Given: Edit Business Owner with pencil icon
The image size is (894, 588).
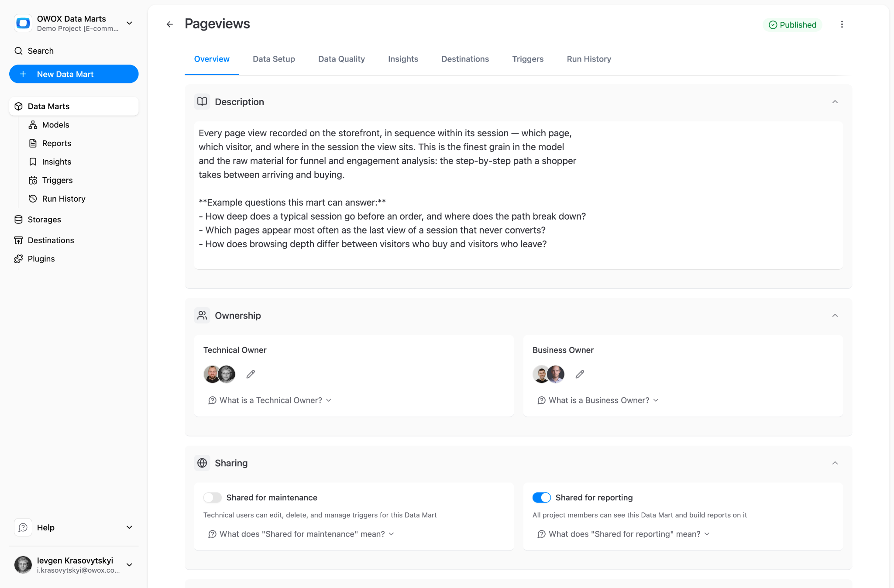Looking at the screenshot, I should (x=580, y=374).
